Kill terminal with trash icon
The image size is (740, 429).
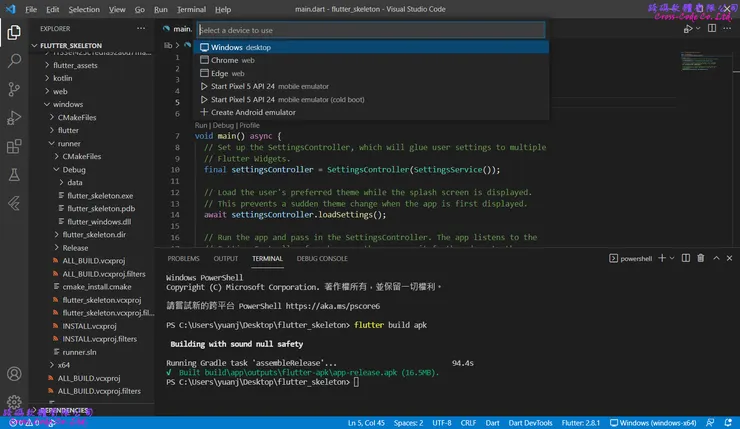coord(701,258)
